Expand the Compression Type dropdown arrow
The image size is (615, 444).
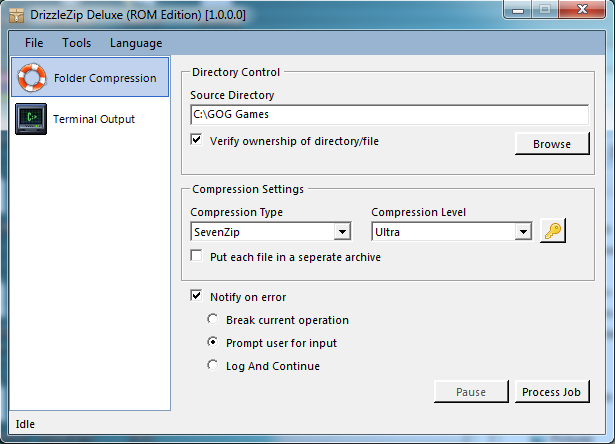pos(342,232)
